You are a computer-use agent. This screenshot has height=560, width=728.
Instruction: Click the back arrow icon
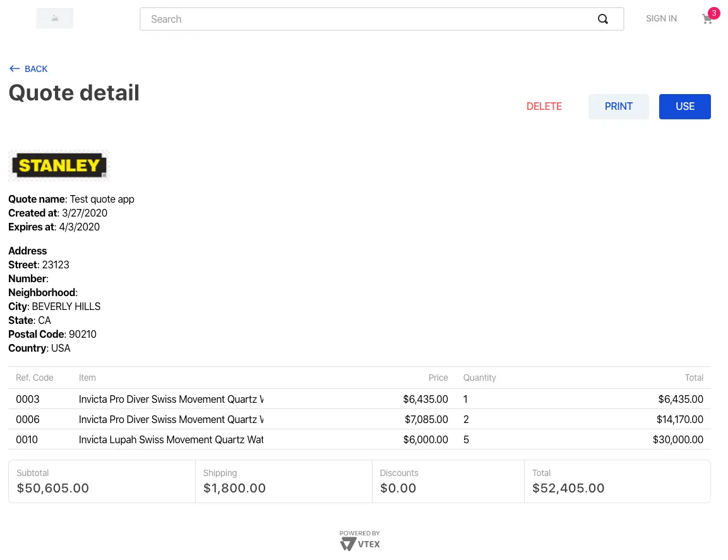(x=15, y=69)
